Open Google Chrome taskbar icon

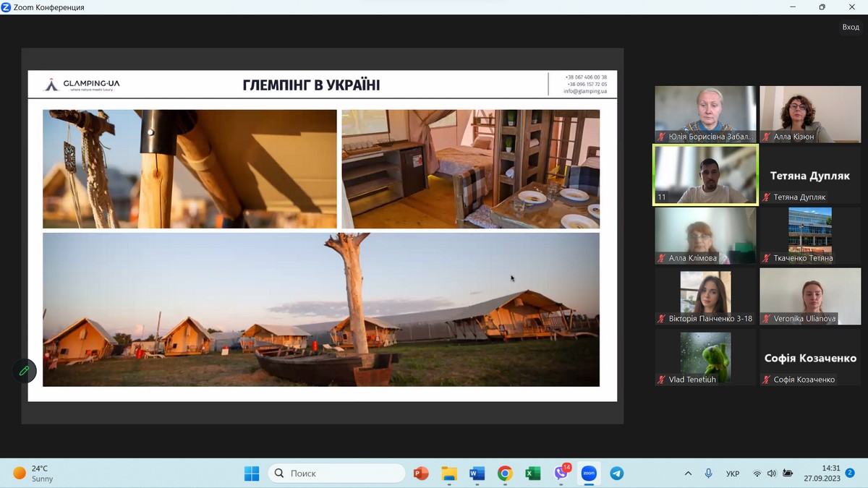pyautogui.click(x=505, y=474)
